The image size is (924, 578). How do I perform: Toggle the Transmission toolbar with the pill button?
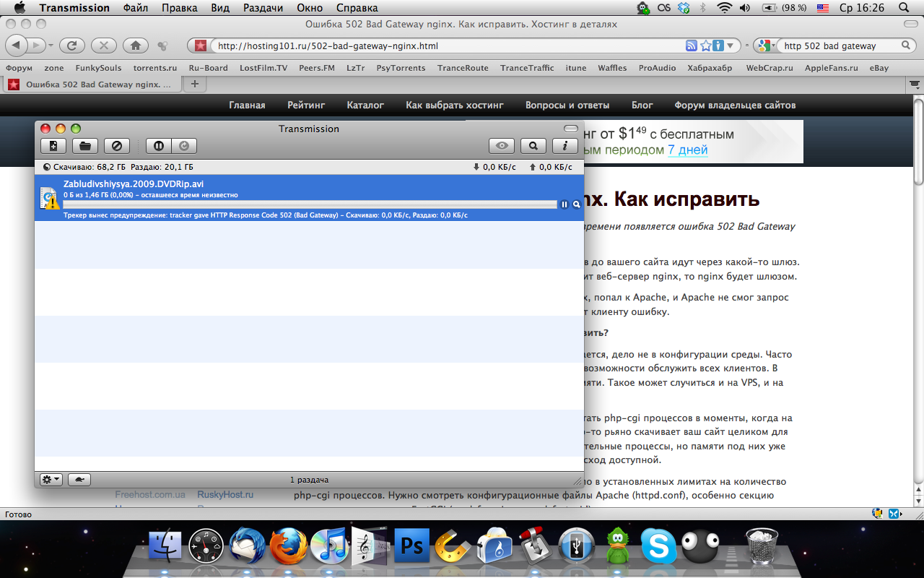click(571, 129)
